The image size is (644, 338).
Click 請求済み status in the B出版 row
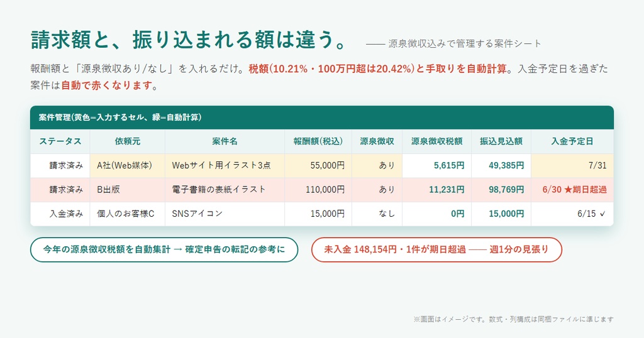pos(60,190)
